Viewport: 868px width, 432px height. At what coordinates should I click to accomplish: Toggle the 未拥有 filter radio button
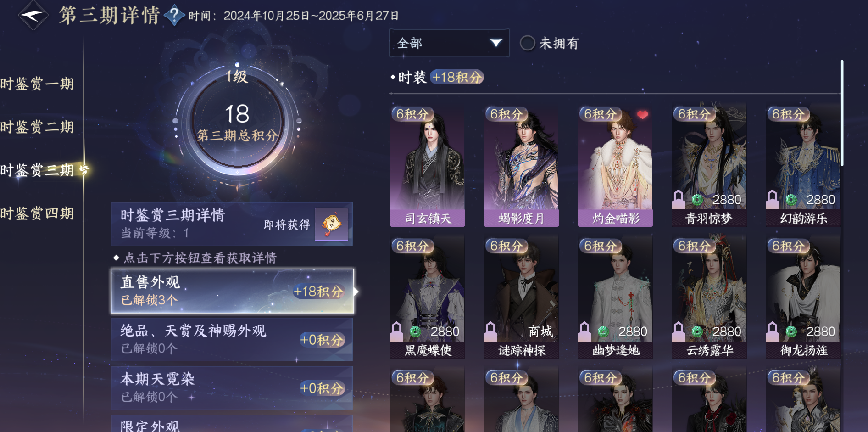pyautogui.click(x=527, y=43)
